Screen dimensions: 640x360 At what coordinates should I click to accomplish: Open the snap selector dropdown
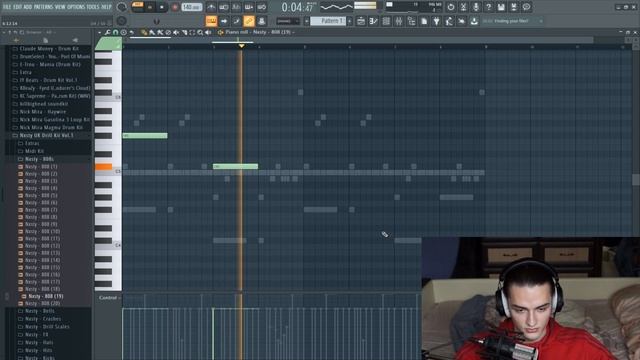[288, 21]
